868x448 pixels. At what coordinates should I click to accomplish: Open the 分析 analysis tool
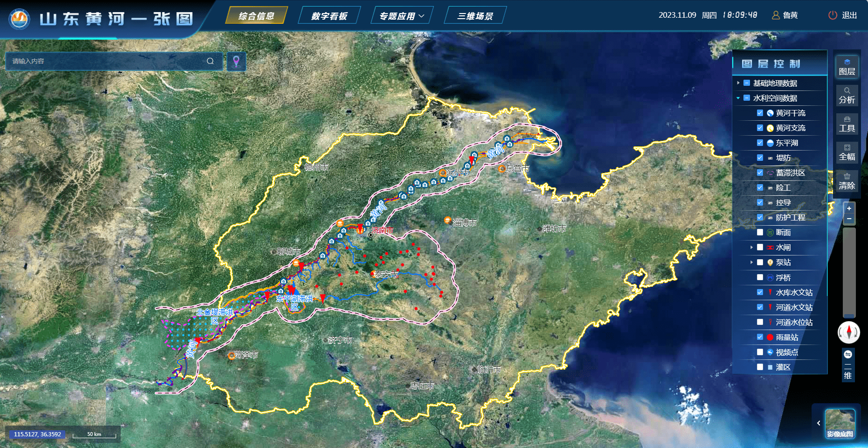coord(847,95)
